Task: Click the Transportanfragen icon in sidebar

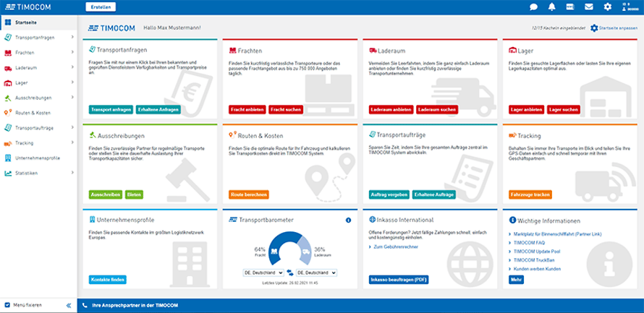Action: coord(8,38)
